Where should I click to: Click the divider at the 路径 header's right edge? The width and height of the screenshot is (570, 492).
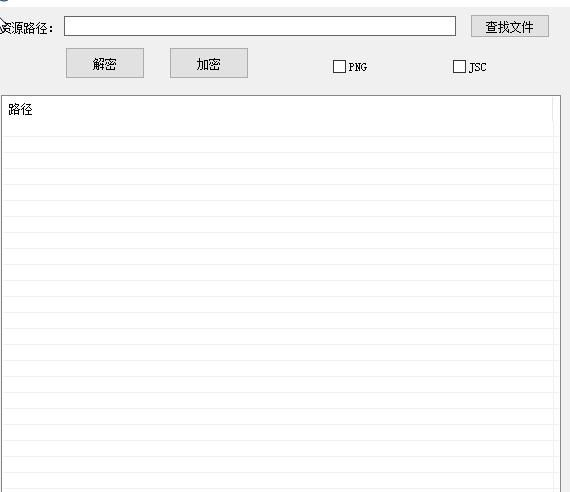tap(553, 109)
